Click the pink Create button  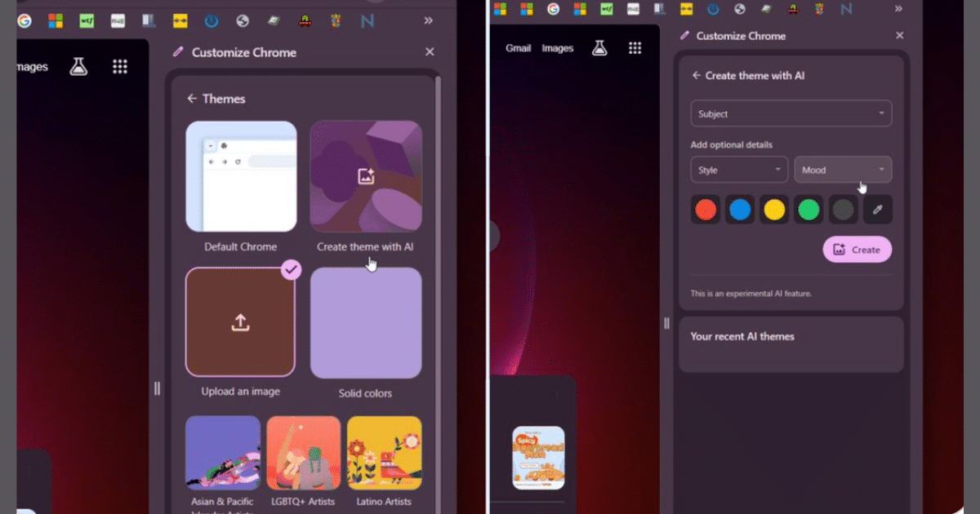pyautogui.click(x=857, y=250)
